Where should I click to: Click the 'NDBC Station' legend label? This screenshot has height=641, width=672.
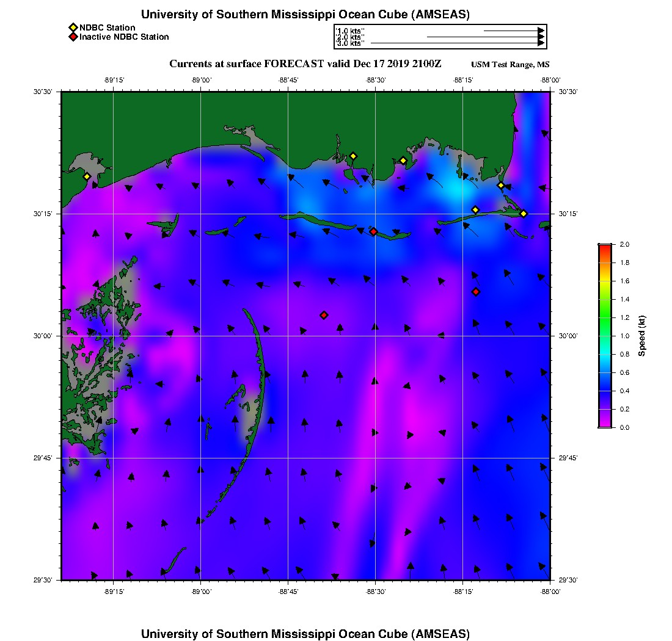[108, 27]
